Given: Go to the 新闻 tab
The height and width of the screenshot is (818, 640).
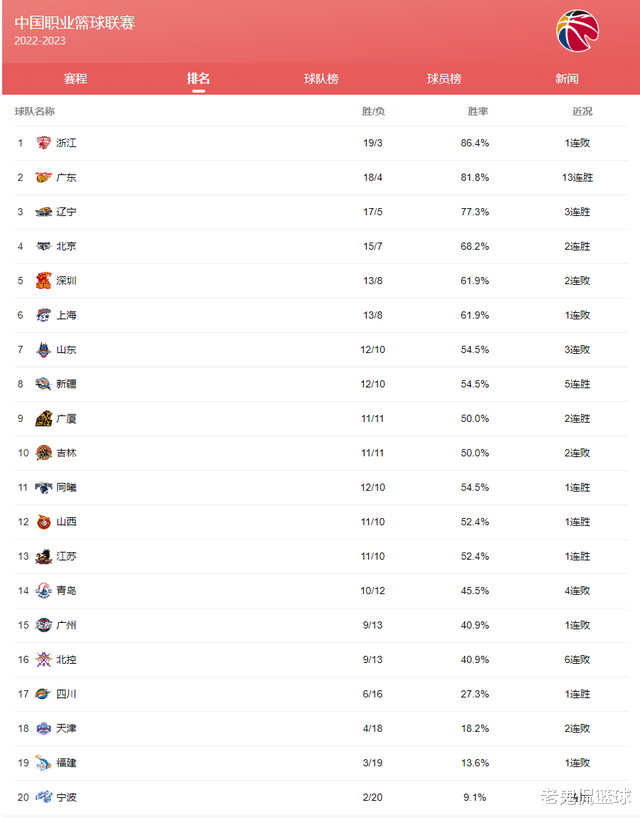Looking at the screenshot, I should click(x=567, y=79).
